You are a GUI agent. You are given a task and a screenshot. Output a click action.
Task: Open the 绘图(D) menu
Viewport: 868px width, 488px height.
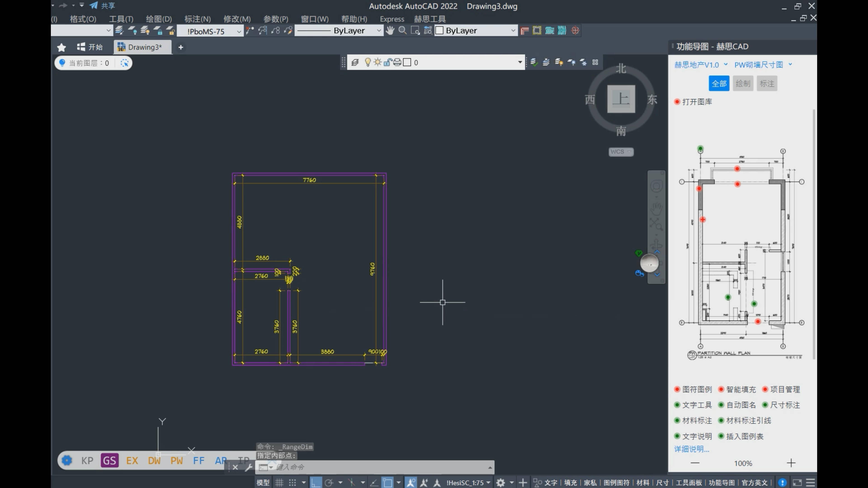coord(159,19)
